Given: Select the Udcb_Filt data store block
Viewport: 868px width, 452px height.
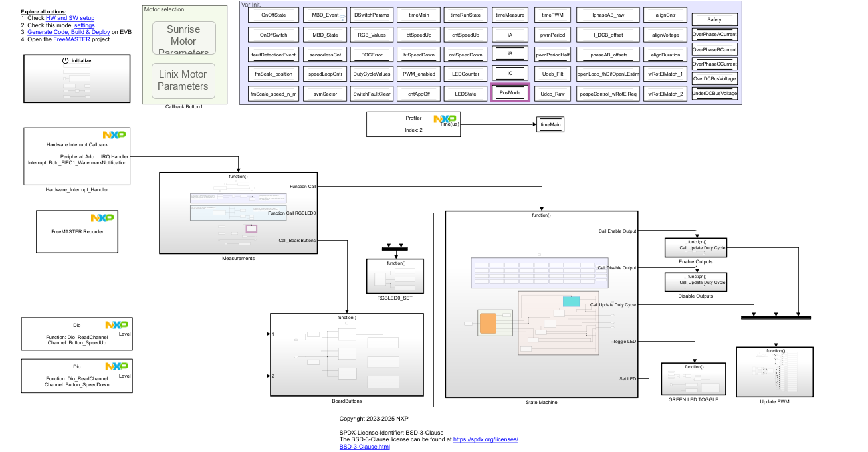Looking at the screenshot, I should [552, 74].
